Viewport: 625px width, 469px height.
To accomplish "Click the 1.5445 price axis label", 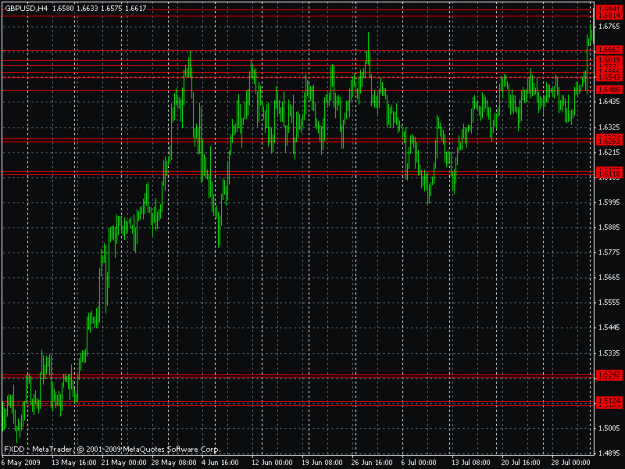I will 609,328.
